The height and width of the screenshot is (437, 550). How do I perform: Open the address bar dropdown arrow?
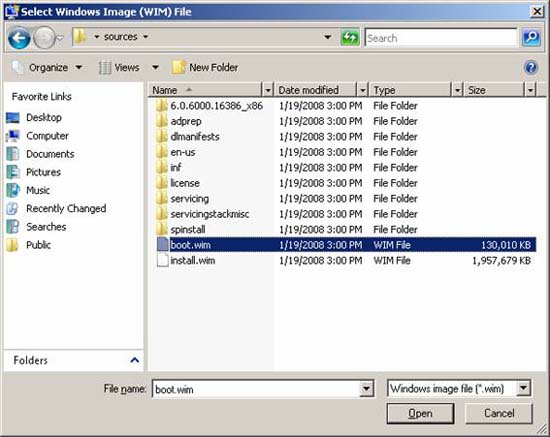(327, 37)
